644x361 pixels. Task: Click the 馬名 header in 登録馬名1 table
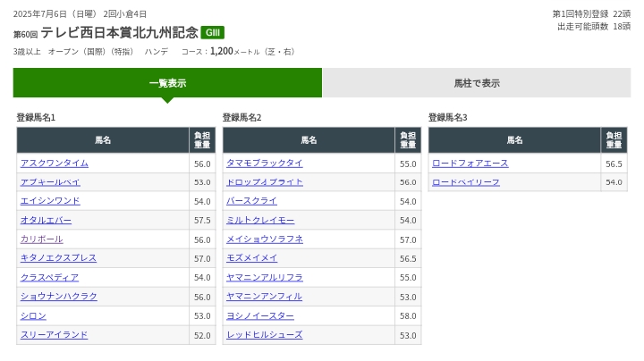[x=103, y=140]
